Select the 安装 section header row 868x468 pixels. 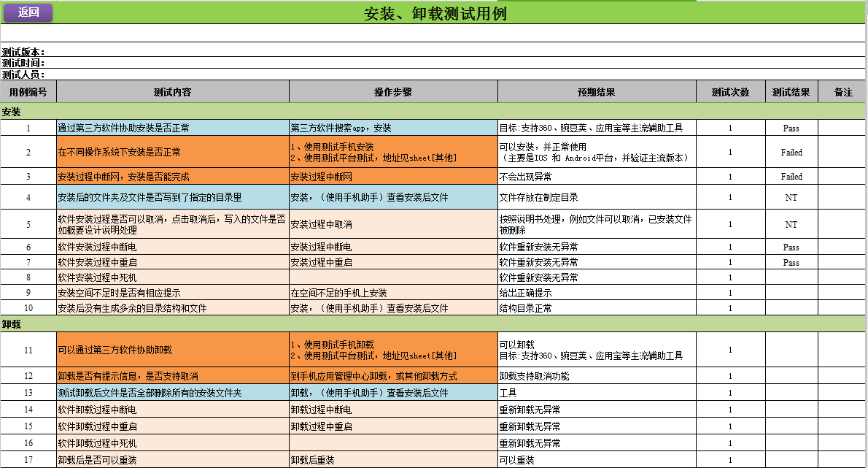[433, 112]
